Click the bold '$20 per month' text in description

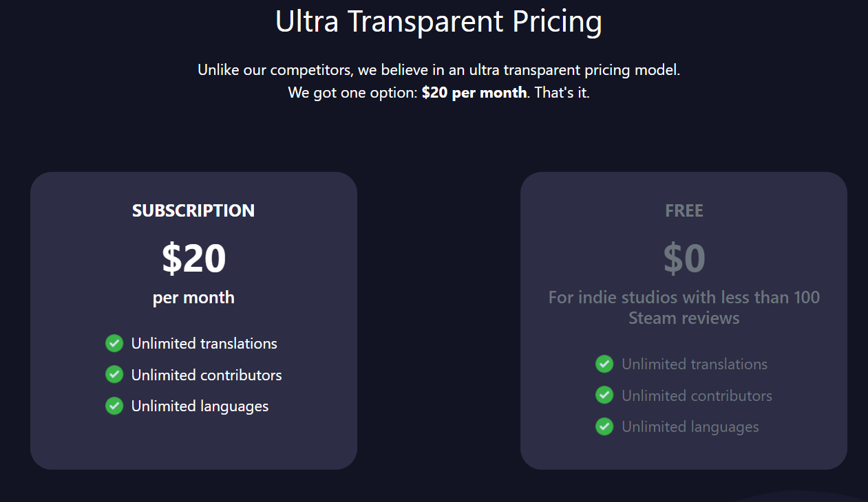[474, 92]
